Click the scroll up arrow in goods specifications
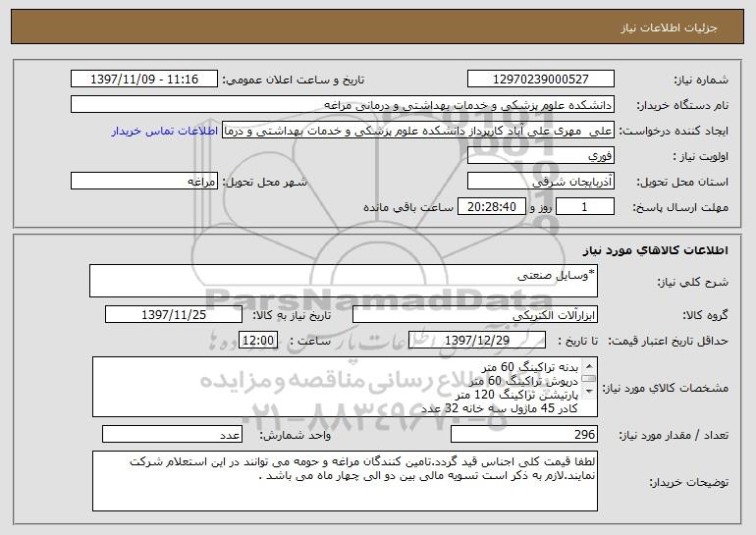The height and width of the screenshot is (535, 756). (x=589, y=366)
